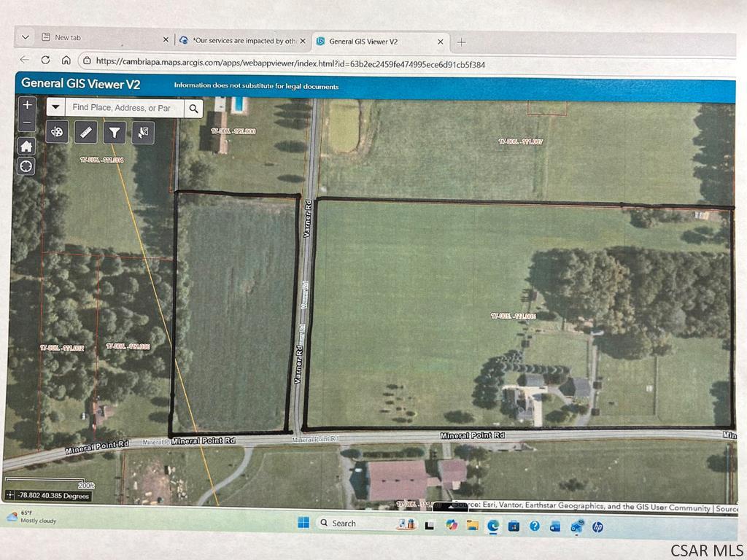Click the Windows taskbar Search box

(x=366, y=524)
